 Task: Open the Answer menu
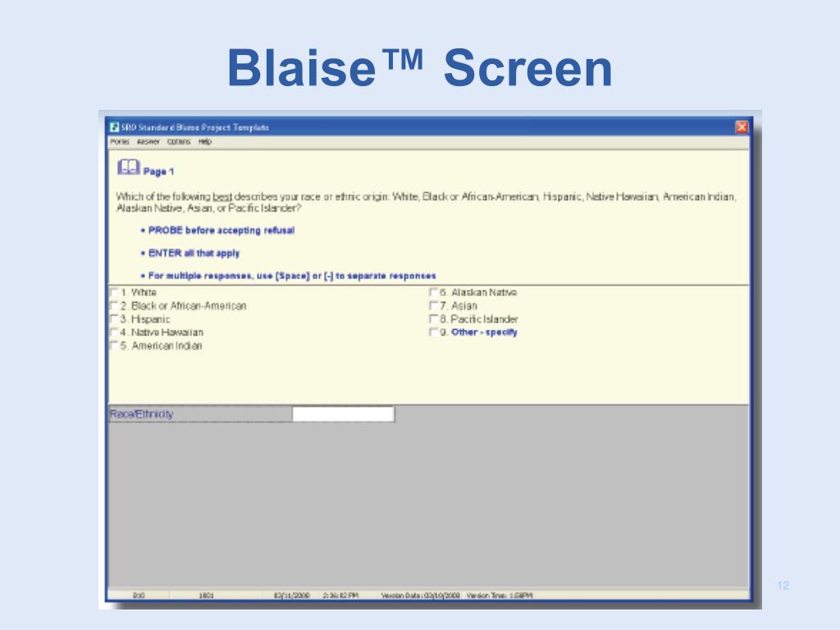click(148, 141)
